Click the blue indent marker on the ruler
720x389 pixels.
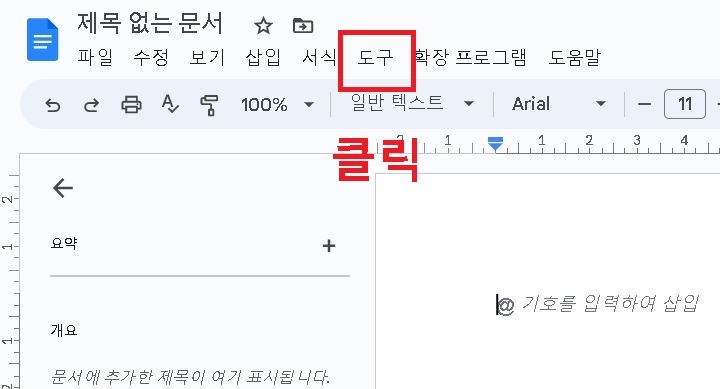click(x=495, y=144)
